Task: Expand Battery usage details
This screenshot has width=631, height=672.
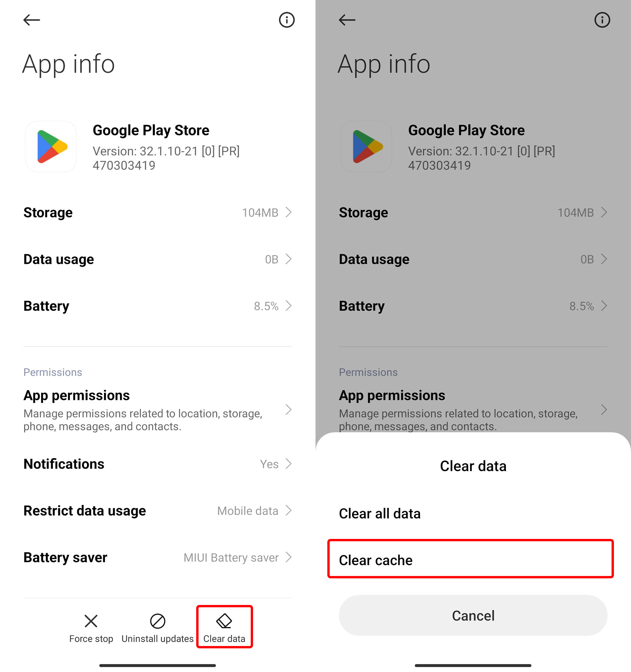Action: pyautogui.click(x=157, y=306)
